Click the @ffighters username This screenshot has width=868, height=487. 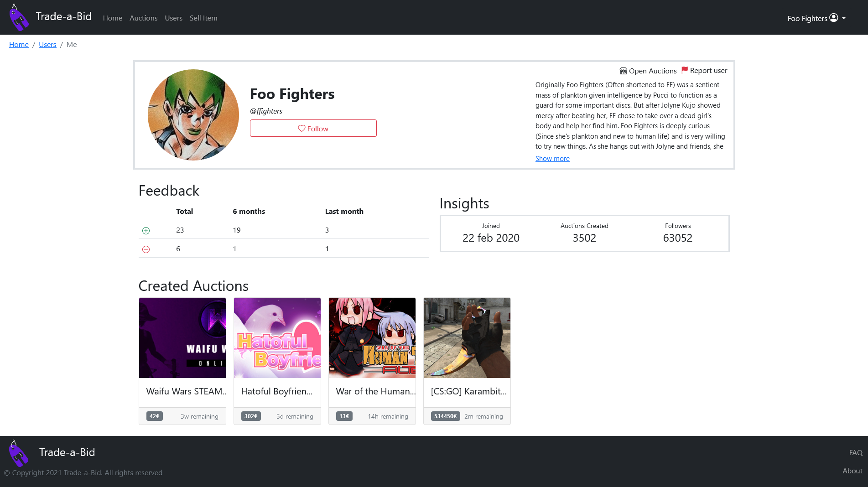pos(266,111)
